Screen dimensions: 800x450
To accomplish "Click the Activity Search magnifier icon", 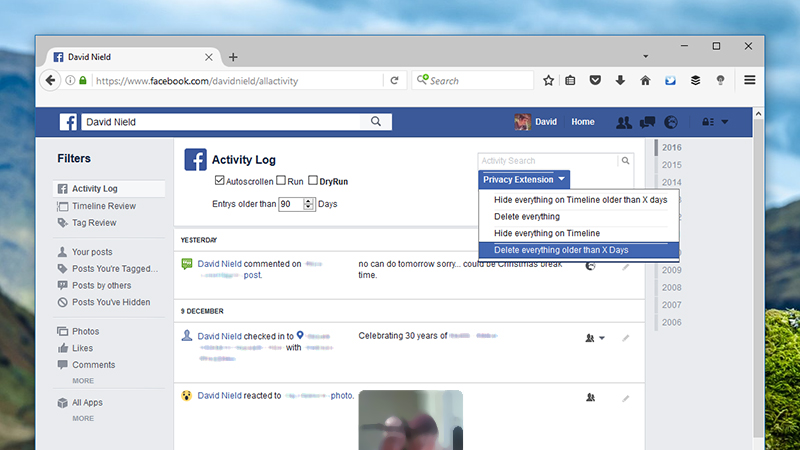I will click(x=626, y=161).
